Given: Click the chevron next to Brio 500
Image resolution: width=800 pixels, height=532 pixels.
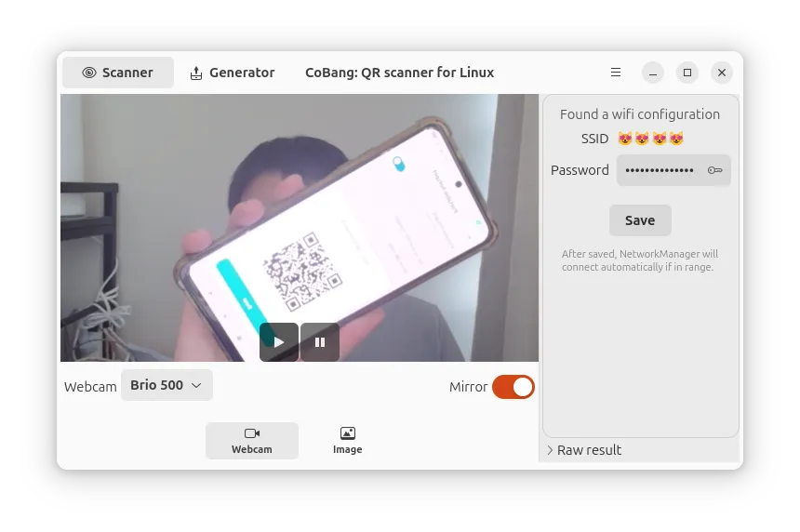Looking at the screenshot, I should pos(196,386).
